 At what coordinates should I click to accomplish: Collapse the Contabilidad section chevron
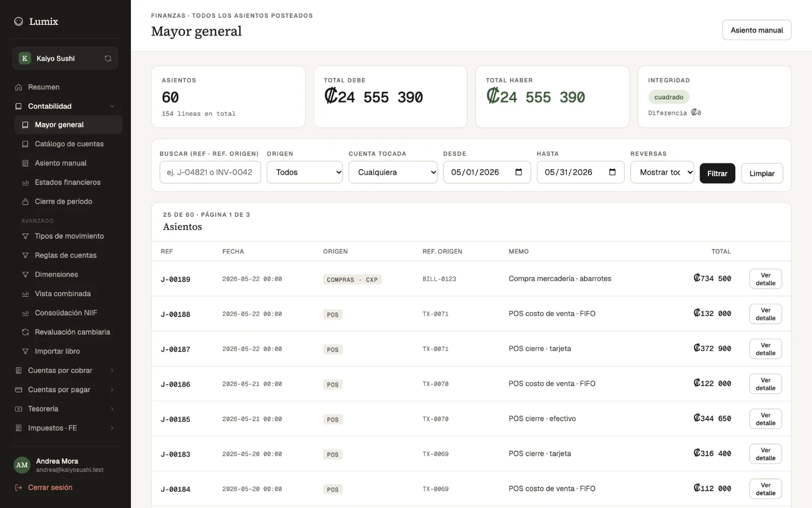coord(112,106)
